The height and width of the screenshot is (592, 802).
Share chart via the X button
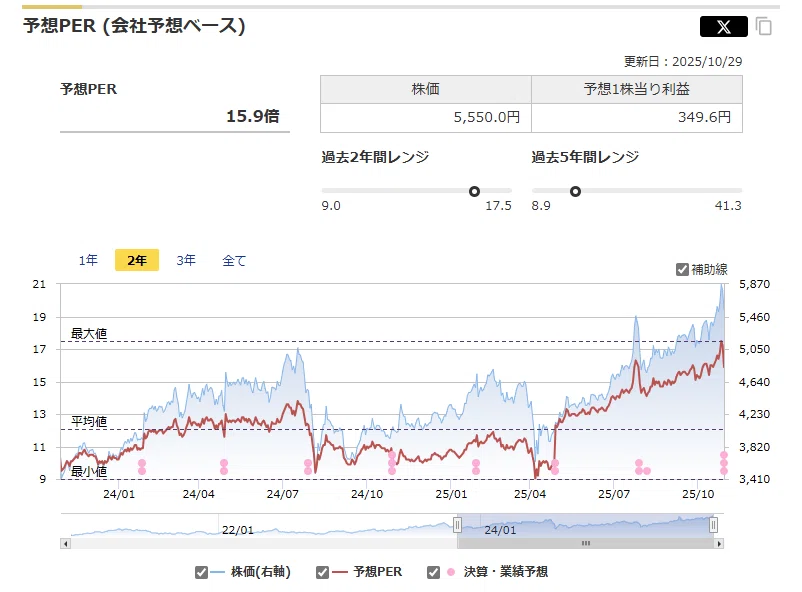[723, 26]
